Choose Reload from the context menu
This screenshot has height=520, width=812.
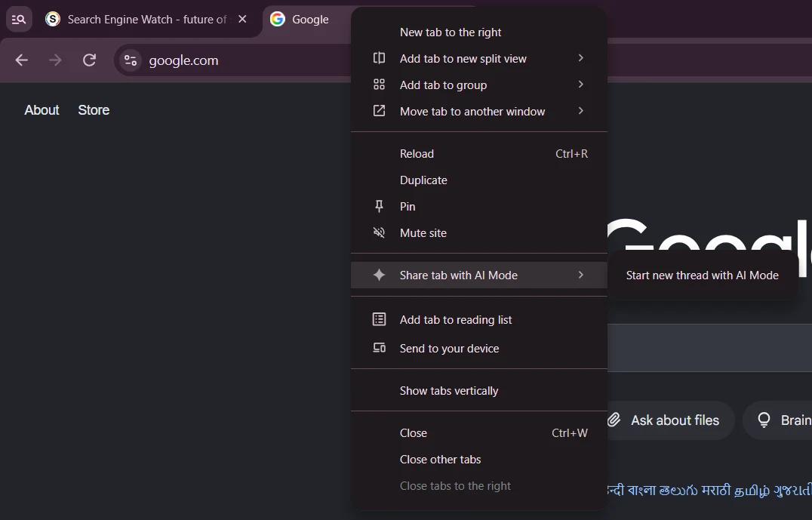click(479, 154)
